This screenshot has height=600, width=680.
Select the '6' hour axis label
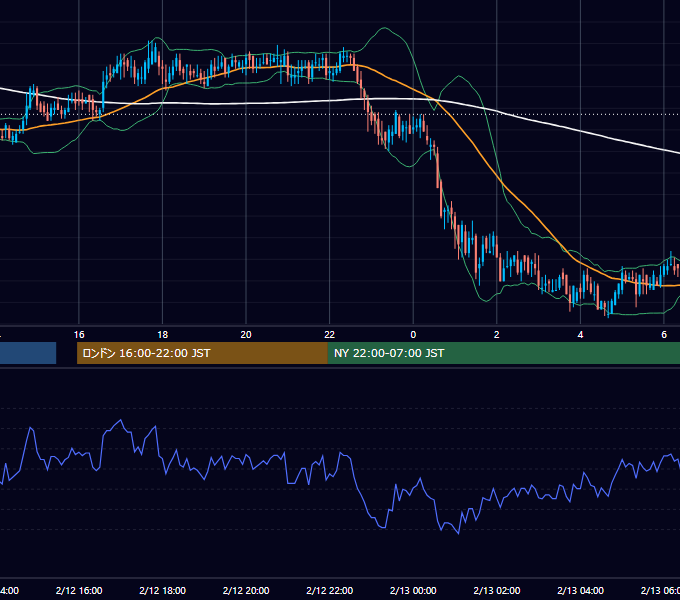[x=664, y=335]
